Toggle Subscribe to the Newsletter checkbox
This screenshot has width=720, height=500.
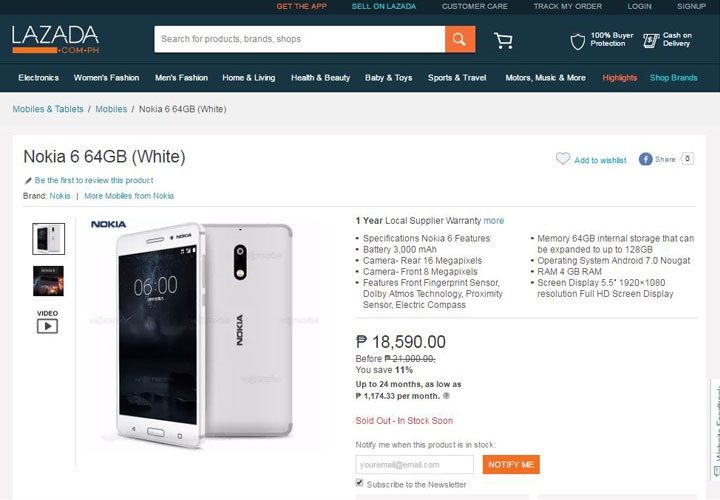coord(360,484)
